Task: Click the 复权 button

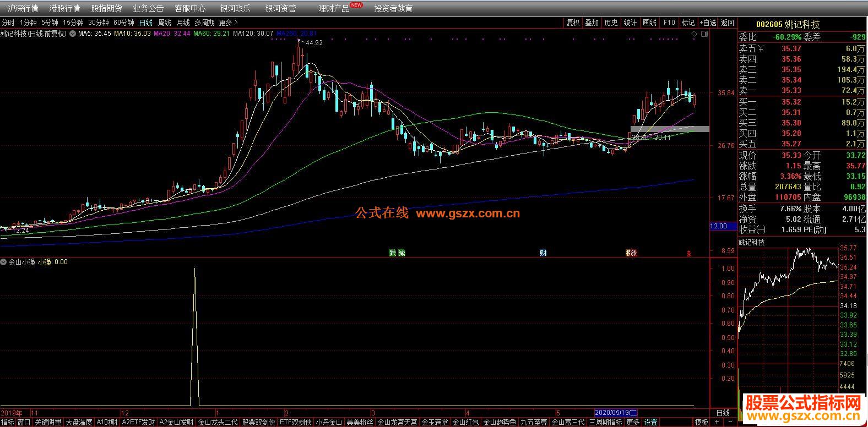Action: point(573,23)
